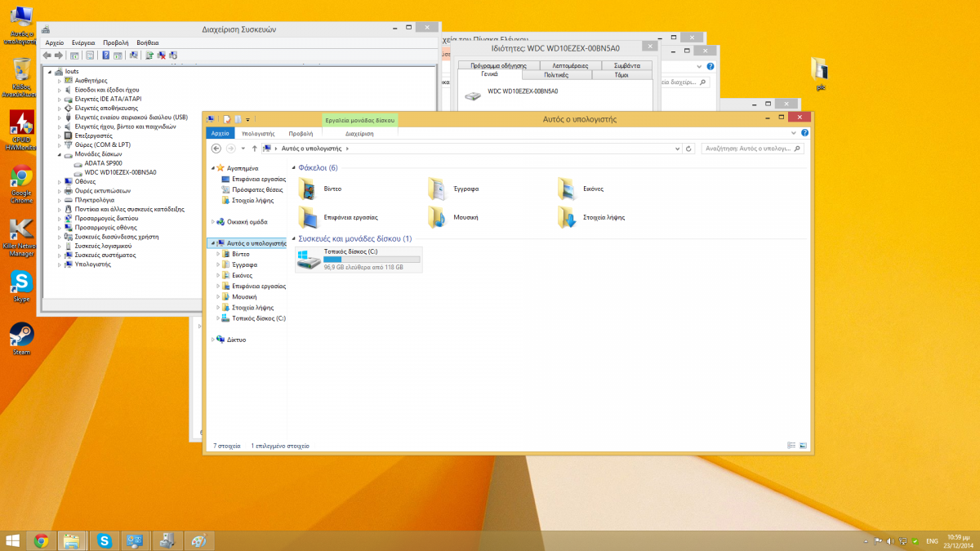Expand Δίκτυο in Explorer navigation pane
The image size is (980, 551).
click(212, 340)
